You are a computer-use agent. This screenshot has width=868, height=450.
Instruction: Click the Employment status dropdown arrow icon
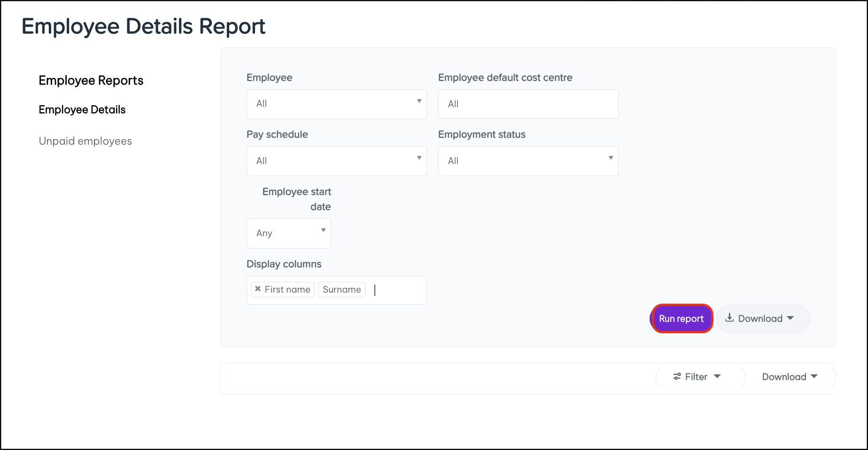611,159
